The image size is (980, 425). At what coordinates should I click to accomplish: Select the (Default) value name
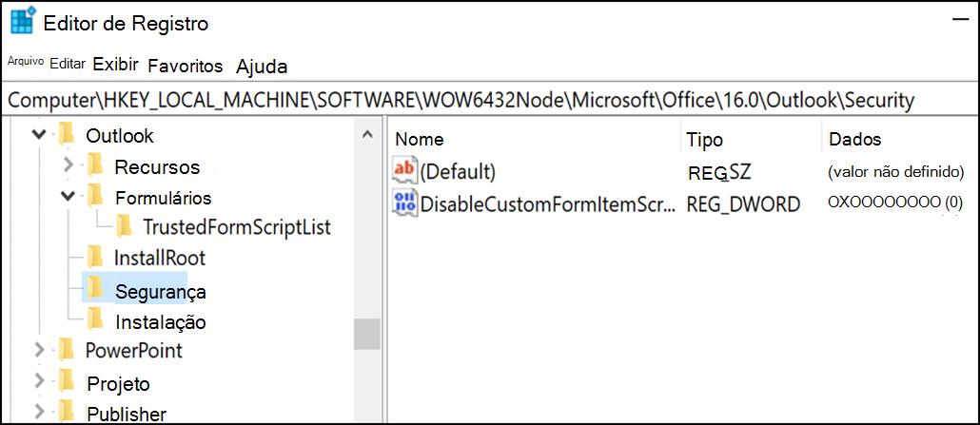(x=458, y=172)
